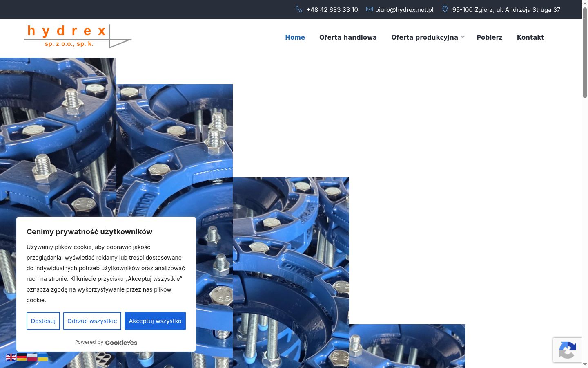Call the phone number +48 42 633 33 10
588x368 pixels.
pos(332,9)
